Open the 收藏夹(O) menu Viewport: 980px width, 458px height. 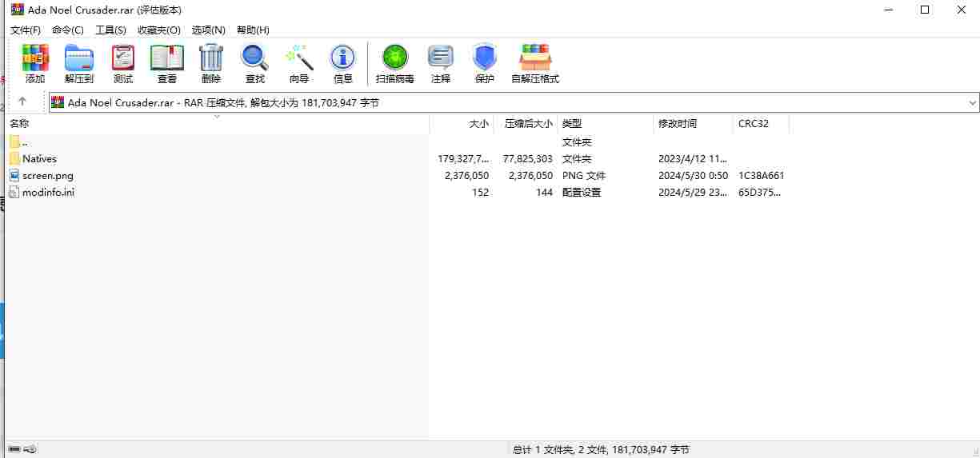click(159, 30)
